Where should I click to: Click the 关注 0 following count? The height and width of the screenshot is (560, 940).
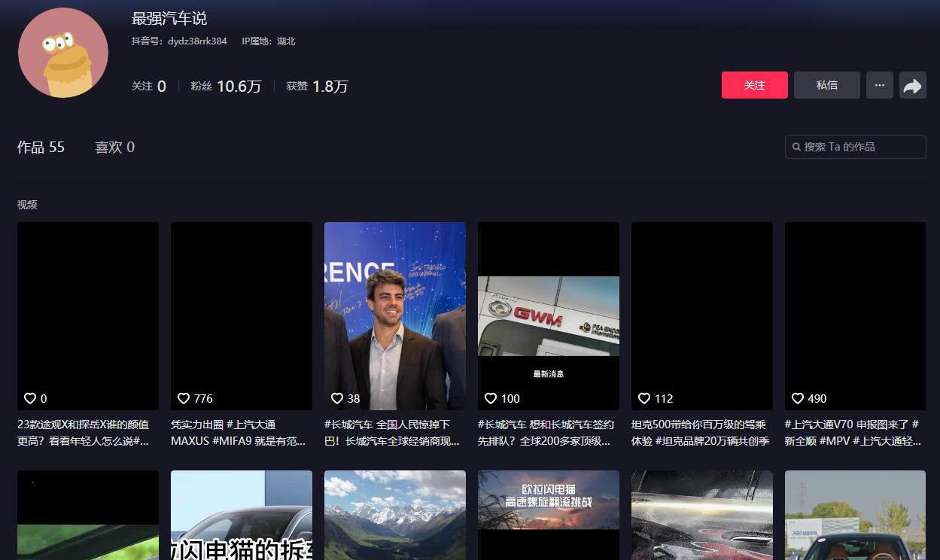pyautogui.click(x=149, y=87)
